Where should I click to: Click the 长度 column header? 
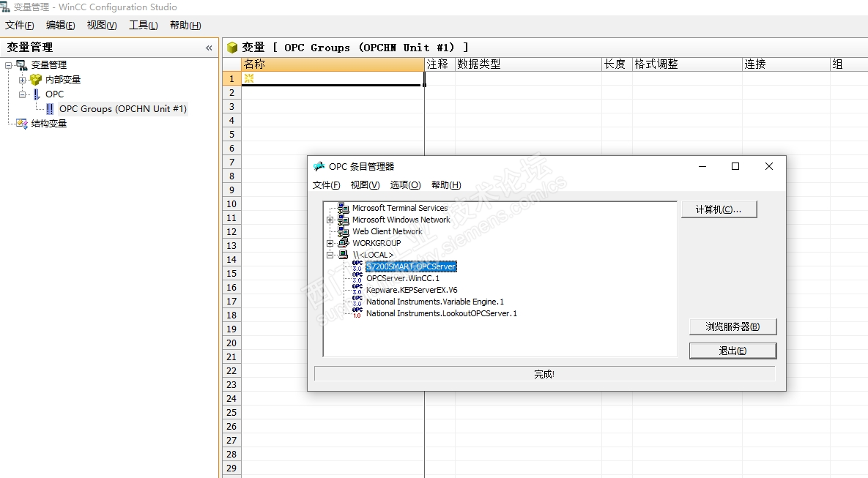[x=617, y=64]
